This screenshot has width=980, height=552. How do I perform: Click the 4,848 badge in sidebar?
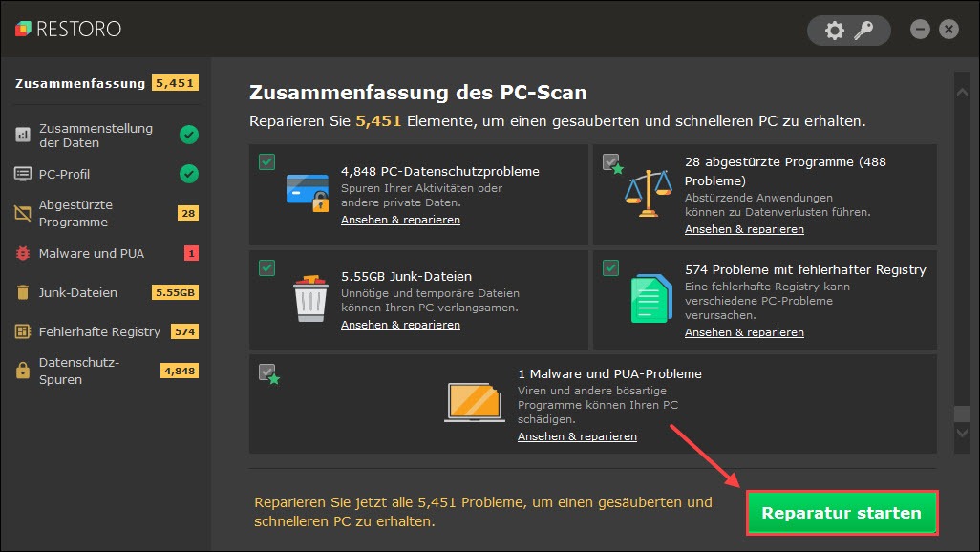(180, 371)
